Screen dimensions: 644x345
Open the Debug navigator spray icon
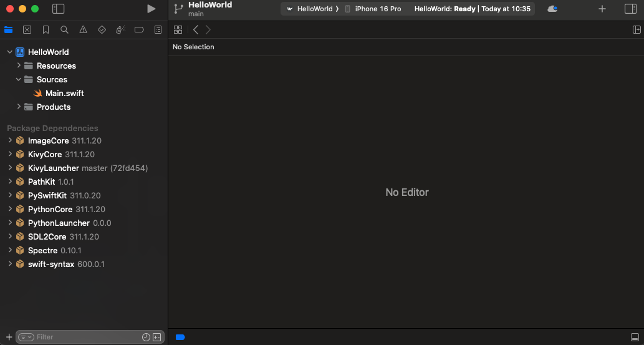(x=120, y=29)
